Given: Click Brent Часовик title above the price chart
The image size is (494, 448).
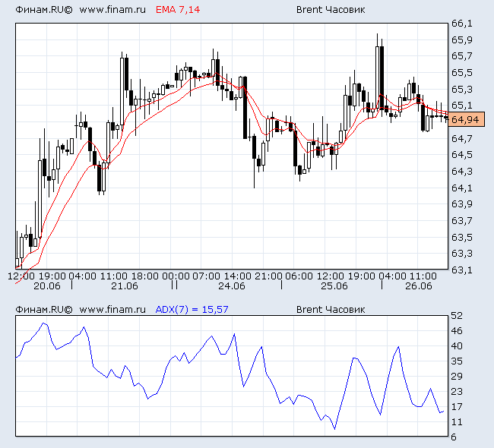Looking at the screenshot, I should pyautogui.click(x=330, y=10).
